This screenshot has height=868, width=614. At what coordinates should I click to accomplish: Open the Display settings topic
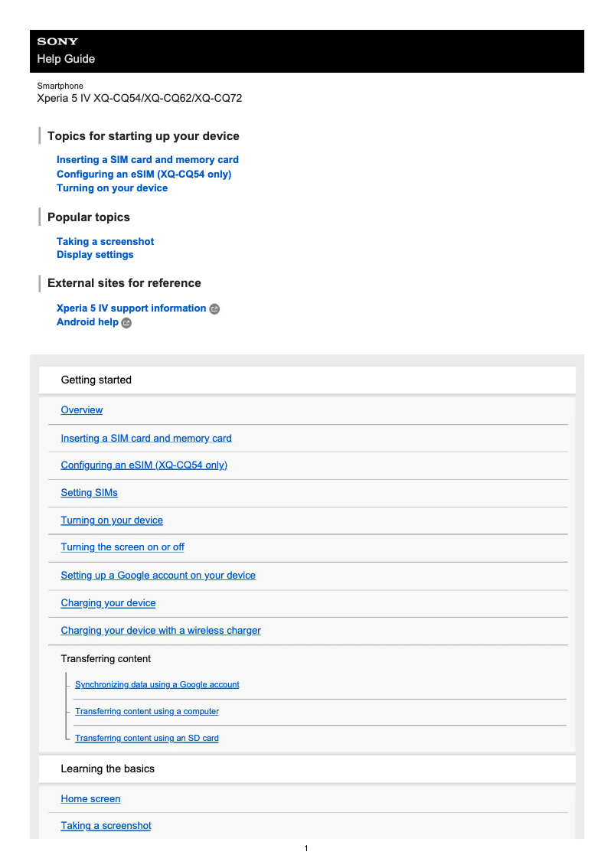[95, 255]
